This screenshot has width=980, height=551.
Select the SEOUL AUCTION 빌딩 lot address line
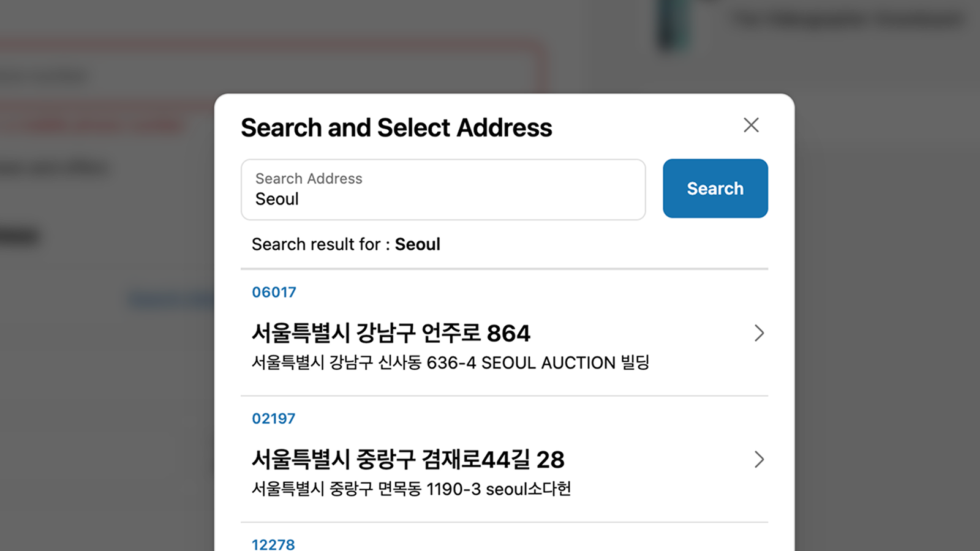[x=450, y=363]
